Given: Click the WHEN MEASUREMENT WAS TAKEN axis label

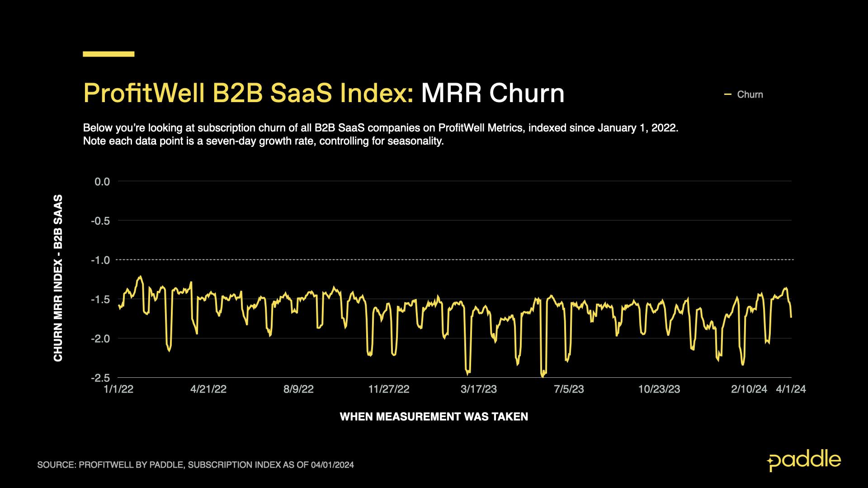Looking at the screenshot, I should [434, 417].
